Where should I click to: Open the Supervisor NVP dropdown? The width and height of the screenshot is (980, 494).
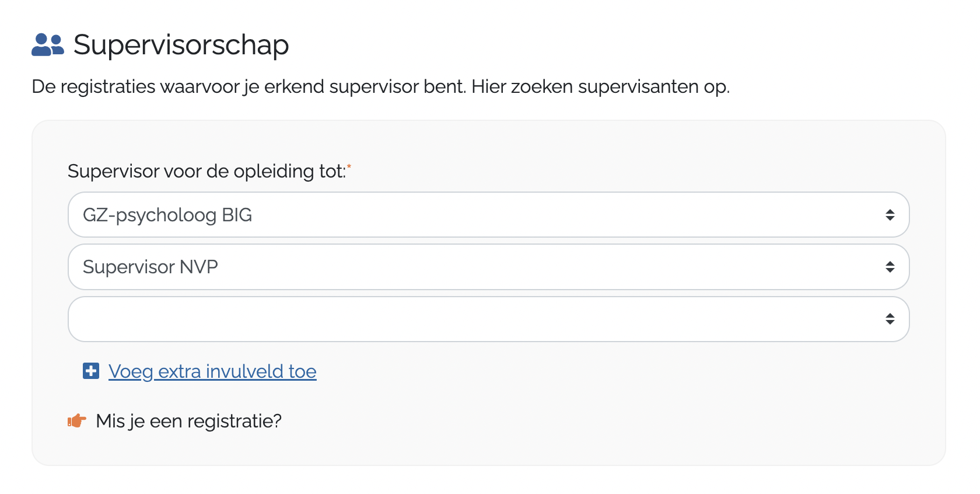click(488, 267)
